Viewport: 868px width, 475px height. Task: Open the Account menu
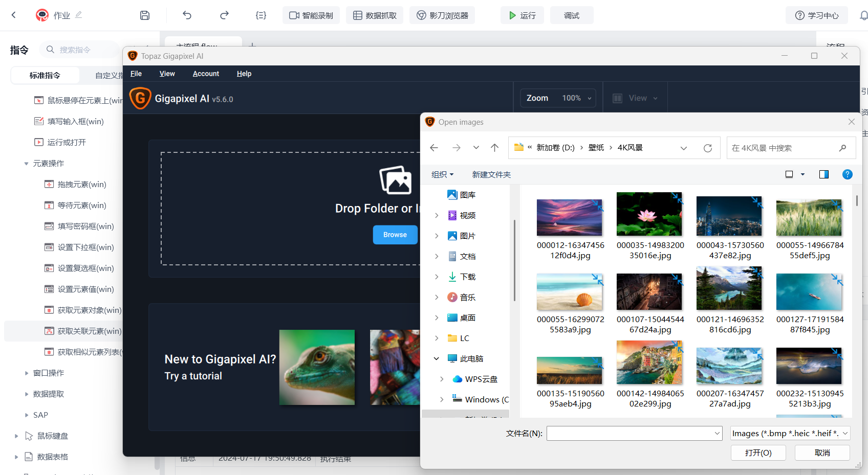(206, 74)
